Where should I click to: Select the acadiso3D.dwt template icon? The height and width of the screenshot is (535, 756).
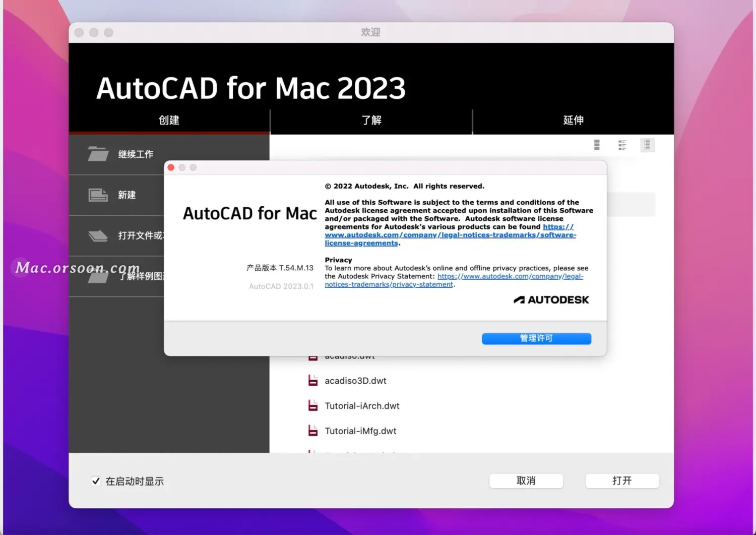point(313,381)
